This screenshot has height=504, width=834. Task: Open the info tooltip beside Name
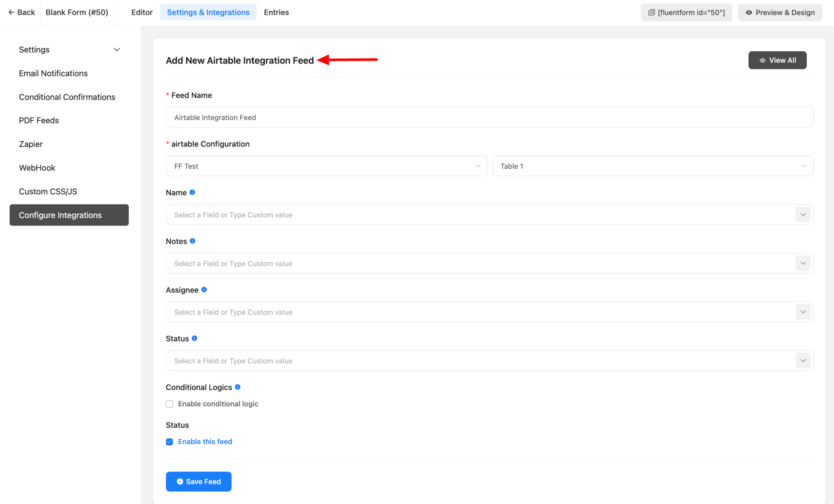192,192
